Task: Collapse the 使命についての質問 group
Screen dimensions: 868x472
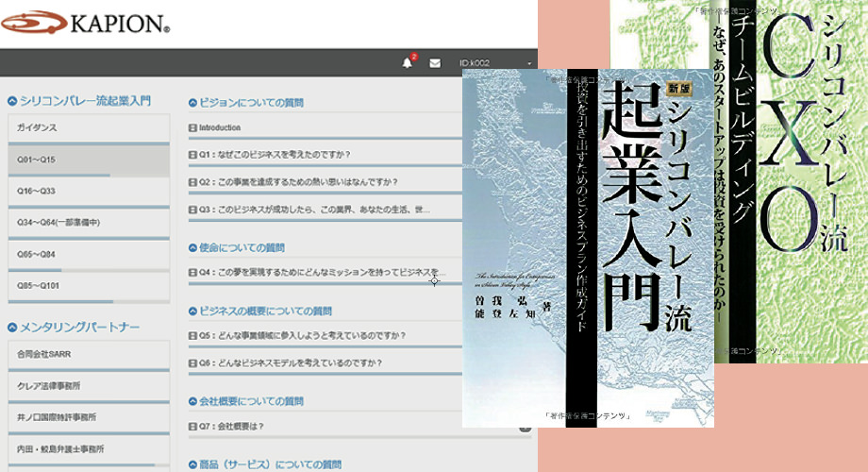Action: pyautogui.click(x=192, y=247)
